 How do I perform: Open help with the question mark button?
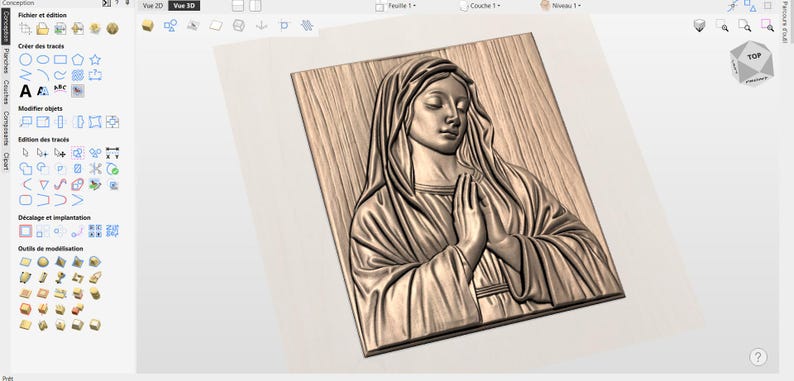(x=758, y=357)
